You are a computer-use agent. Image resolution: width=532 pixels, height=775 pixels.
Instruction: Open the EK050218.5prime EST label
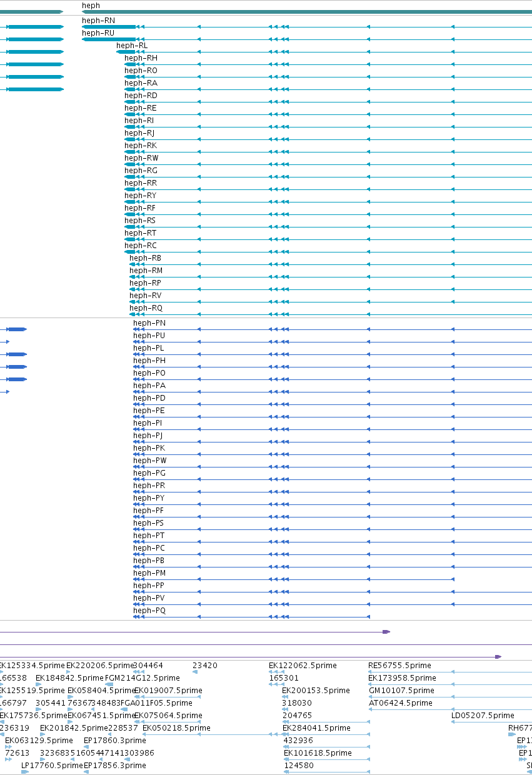point(176,728)
